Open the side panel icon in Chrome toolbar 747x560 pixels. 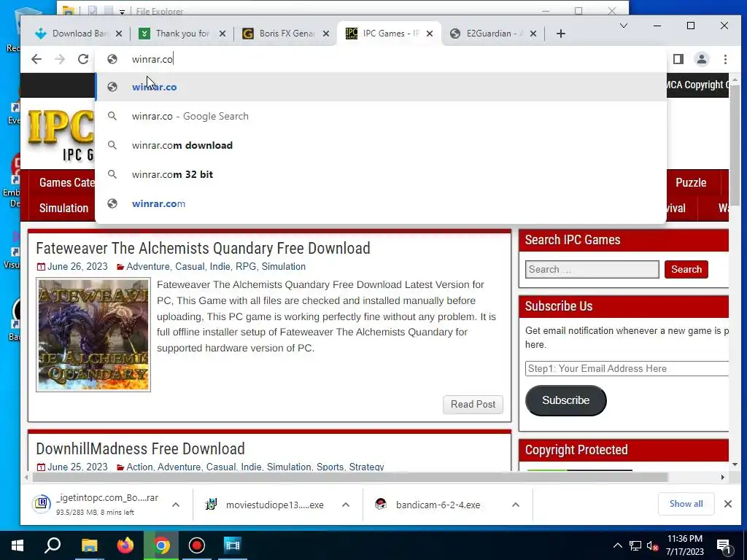pyautogui.click(x=678, y=59)
